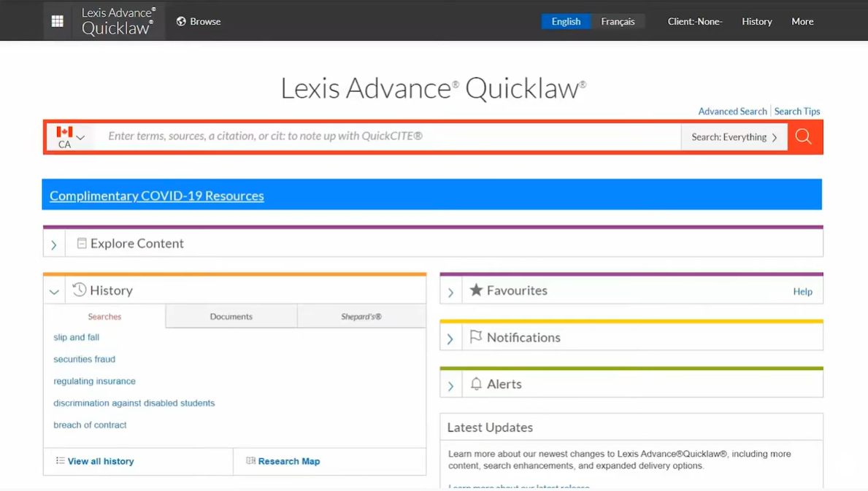
Task: Open the 'slip and fall' search
Action: 77,337
